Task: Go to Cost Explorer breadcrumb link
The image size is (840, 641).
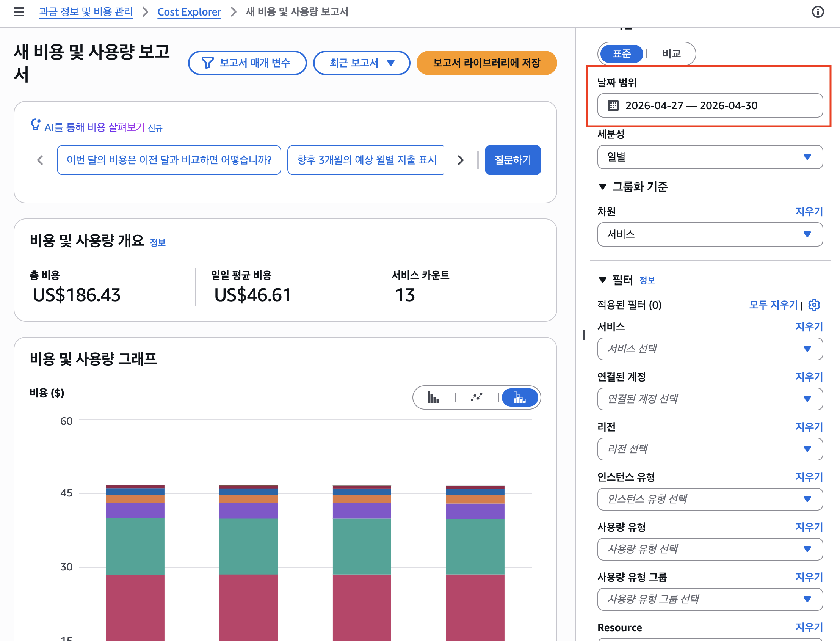Action: coord(189,12)
